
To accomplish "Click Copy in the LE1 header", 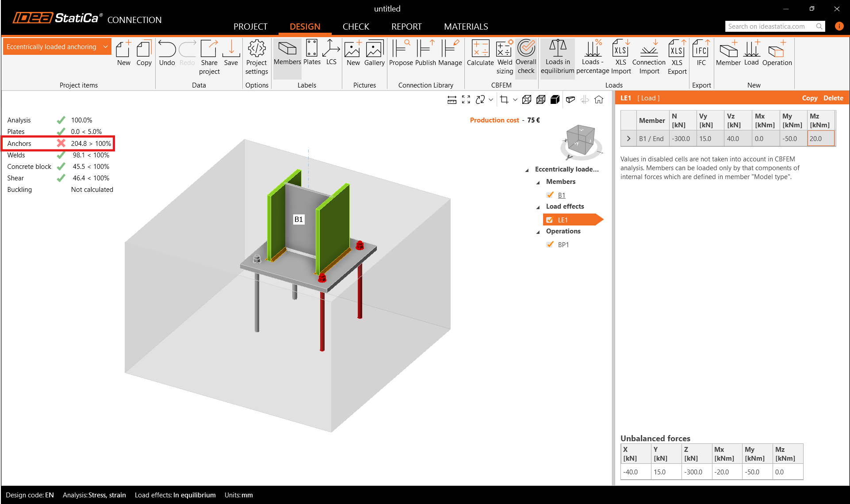I will pos(809,98).
